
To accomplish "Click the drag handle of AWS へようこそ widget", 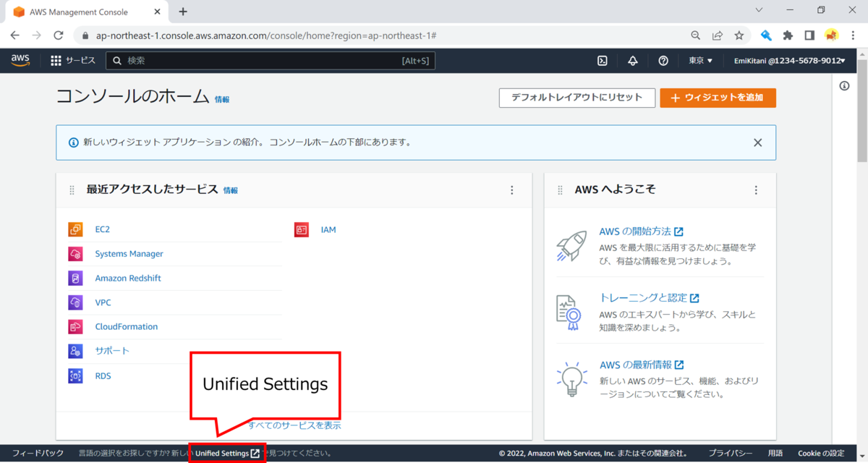I will click(560, 190).
